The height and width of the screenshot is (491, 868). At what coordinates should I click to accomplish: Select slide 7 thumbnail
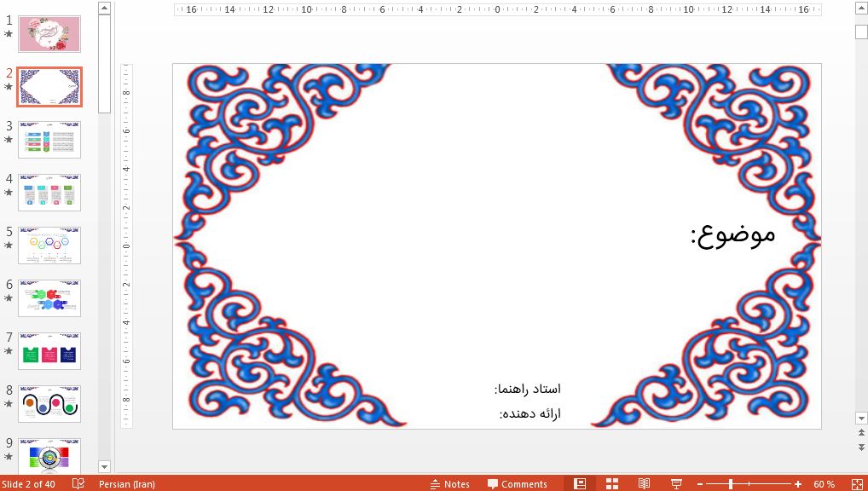click(x=49, y=350)
